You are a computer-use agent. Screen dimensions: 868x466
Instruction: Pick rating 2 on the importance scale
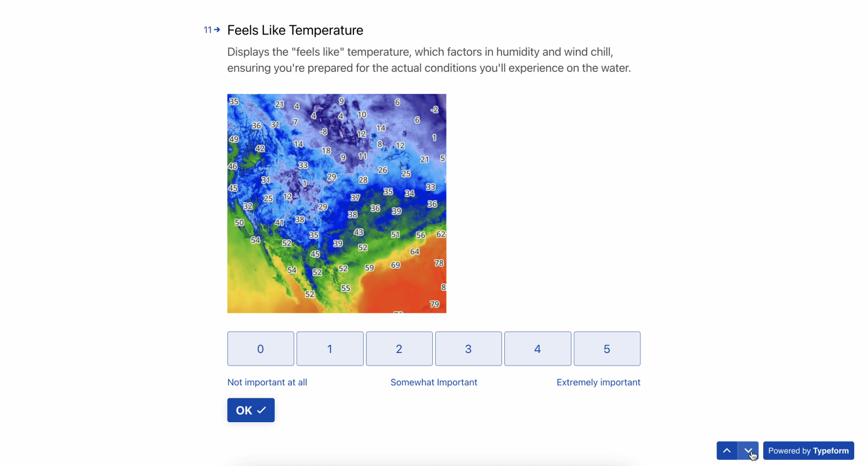399,348
